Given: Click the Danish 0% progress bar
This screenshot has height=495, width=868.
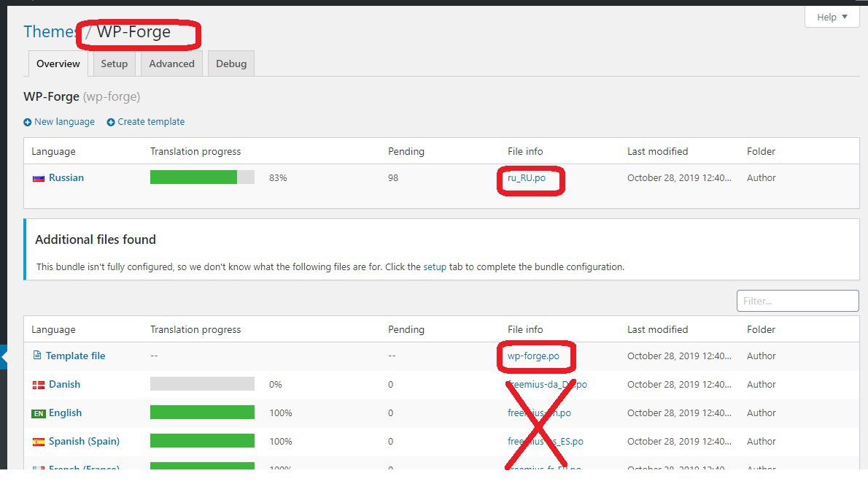Looking at the screenshot, I should tap(202, 383).
